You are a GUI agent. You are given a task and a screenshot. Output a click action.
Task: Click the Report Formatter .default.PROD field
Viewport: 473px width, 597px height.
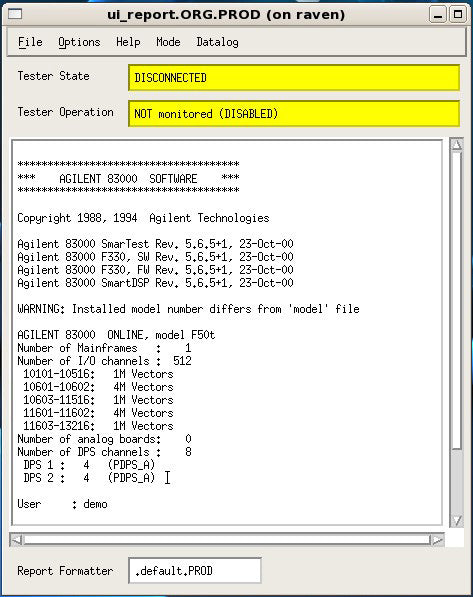tap(195, 570)
